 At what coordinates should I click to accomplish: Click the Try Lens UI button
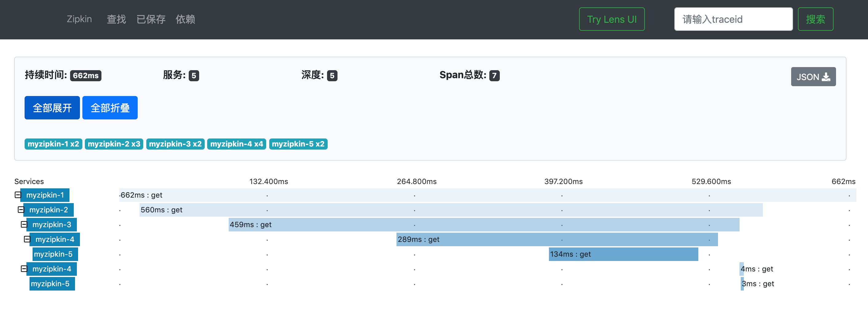click(612, 19)
